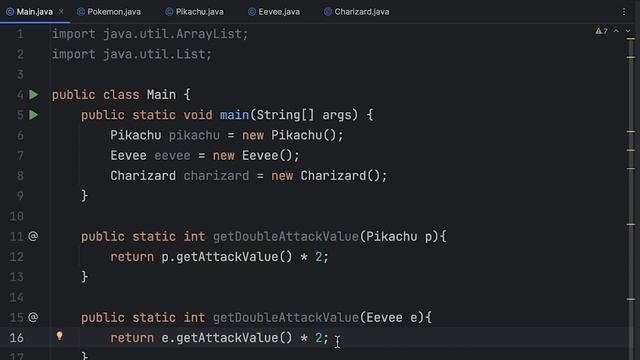Viewport: 640px width, 360px height.
Task: Click the 'charizard' variable on line 8
Action: pos(216,176)
